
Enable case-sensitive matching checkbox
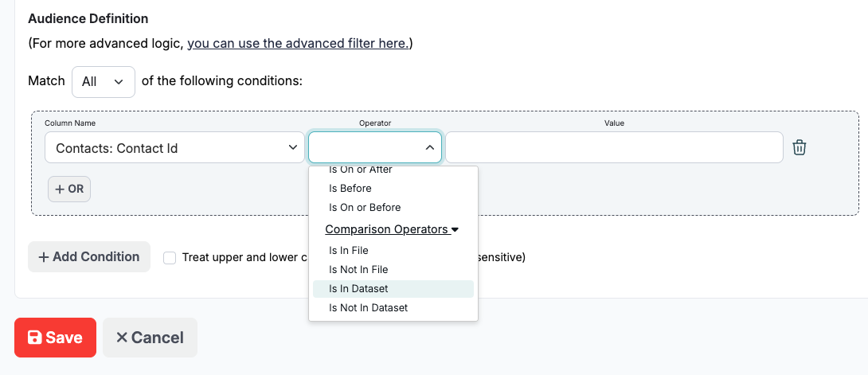[x=170, y=257]
